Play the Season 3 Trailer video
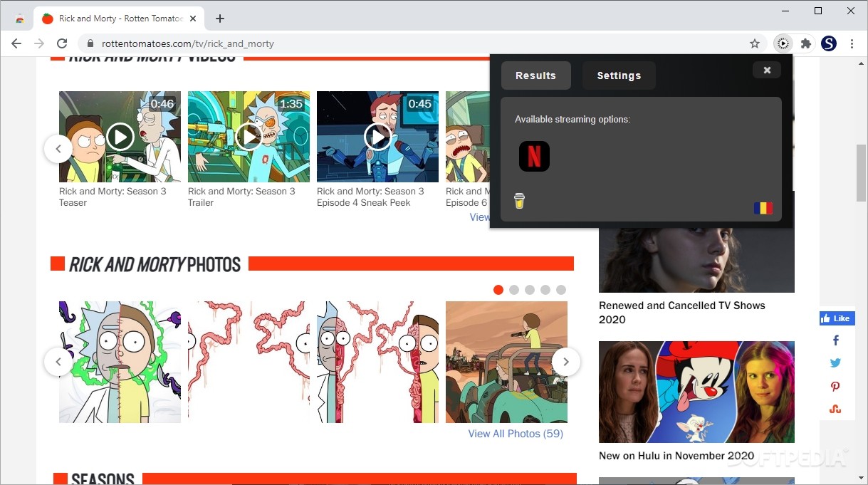 click(249, 137)
